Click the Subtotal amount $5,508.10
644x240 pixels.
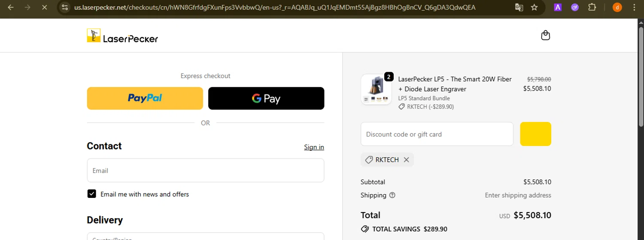537,182
